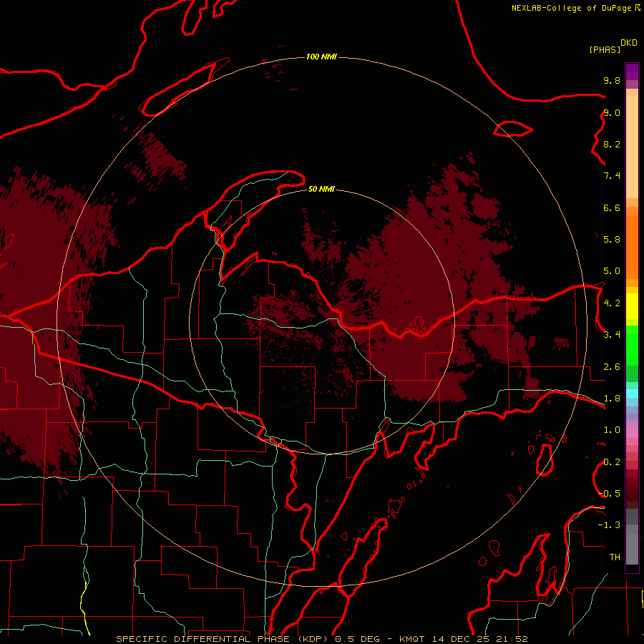Image resolution: width=644 pixels, height=644 pixels.
Task: Click the TH label on the color scale
Action: click(x=615, y=557)
